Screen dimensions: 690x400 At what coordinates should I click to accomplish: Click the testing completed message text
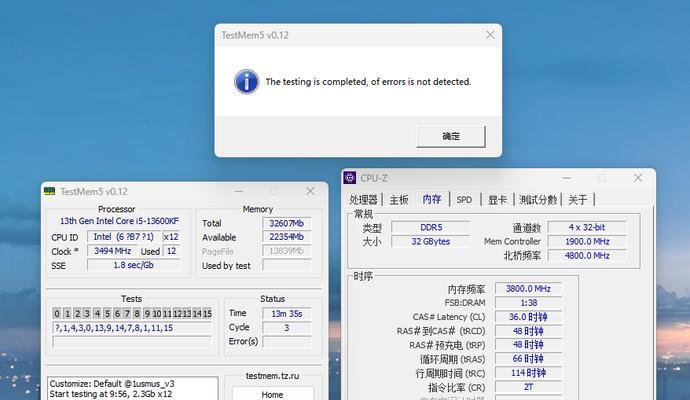(368, 82)
